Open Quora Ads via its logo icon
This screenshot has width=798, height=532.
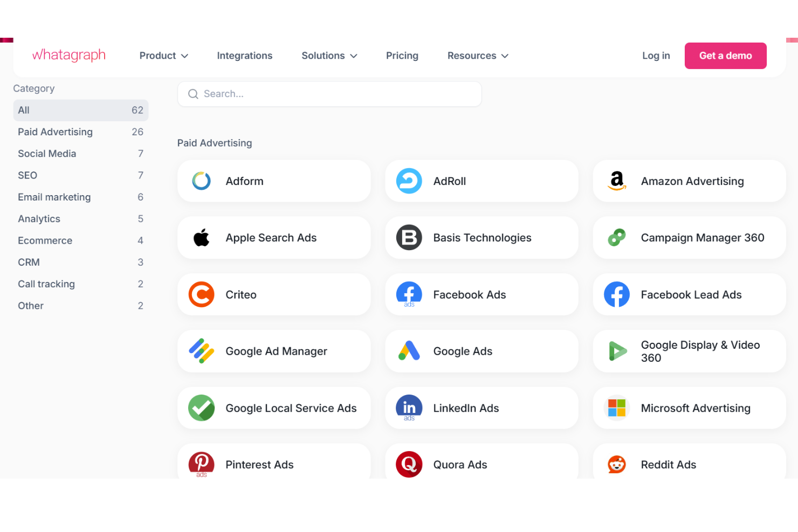409,464
